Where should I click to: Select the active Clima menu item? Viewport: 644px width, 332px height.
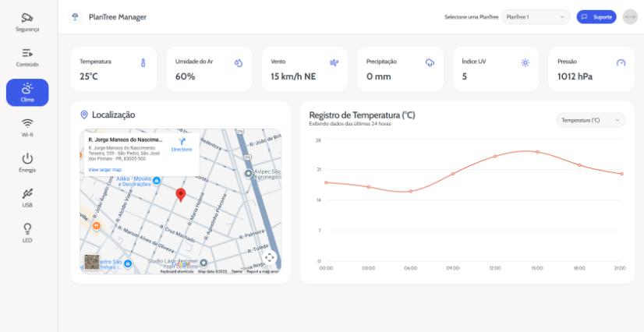pyautogui.click(x=27, y=92)
